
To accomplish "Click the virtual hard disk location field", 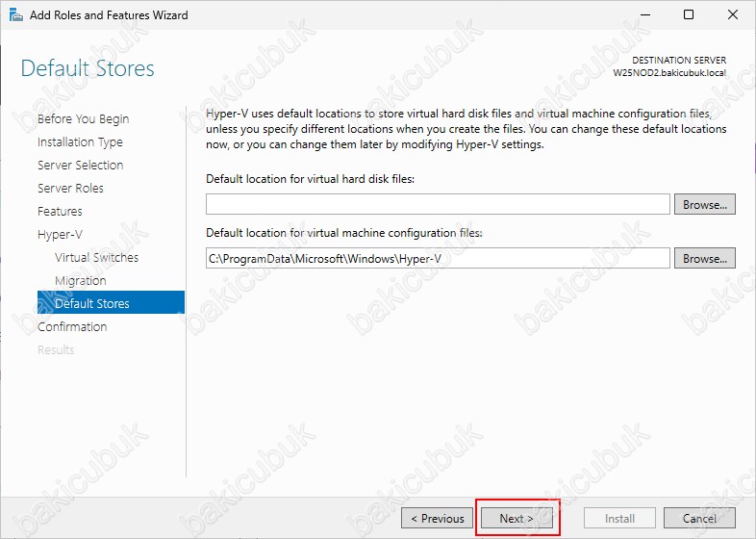I will (438, 204).
